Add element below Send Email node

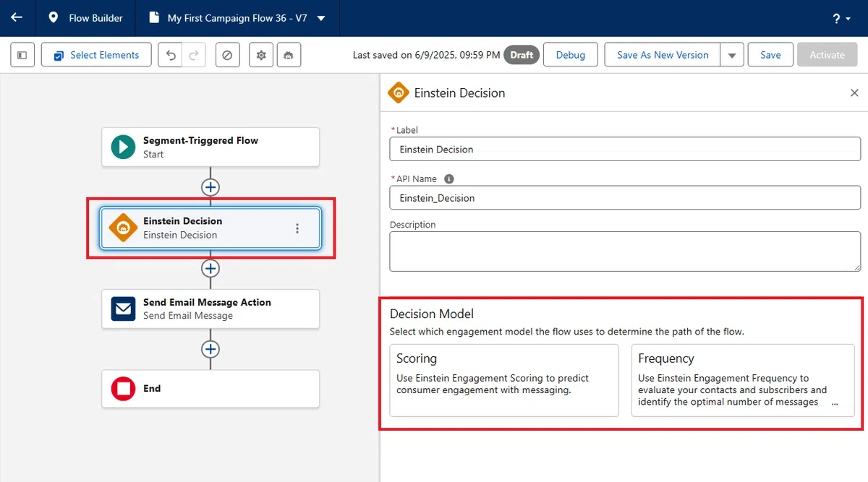tap(210, 349)
